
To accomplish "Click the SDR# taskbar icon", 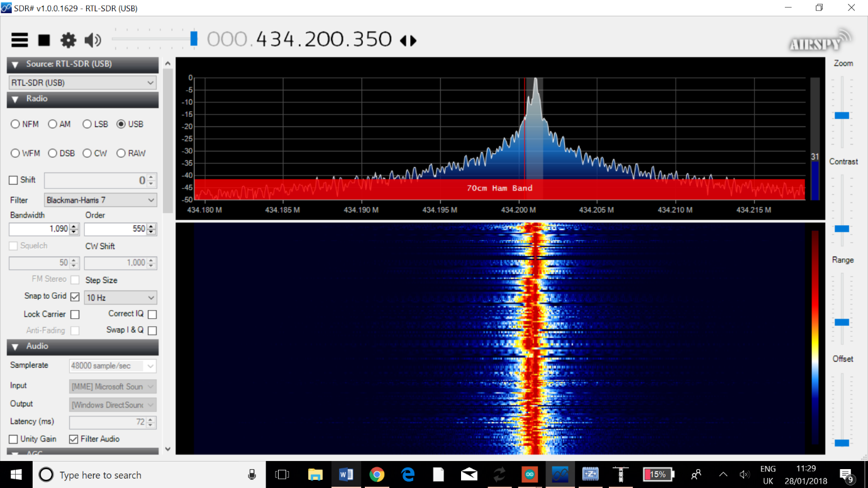I will (x=560, y=475).
